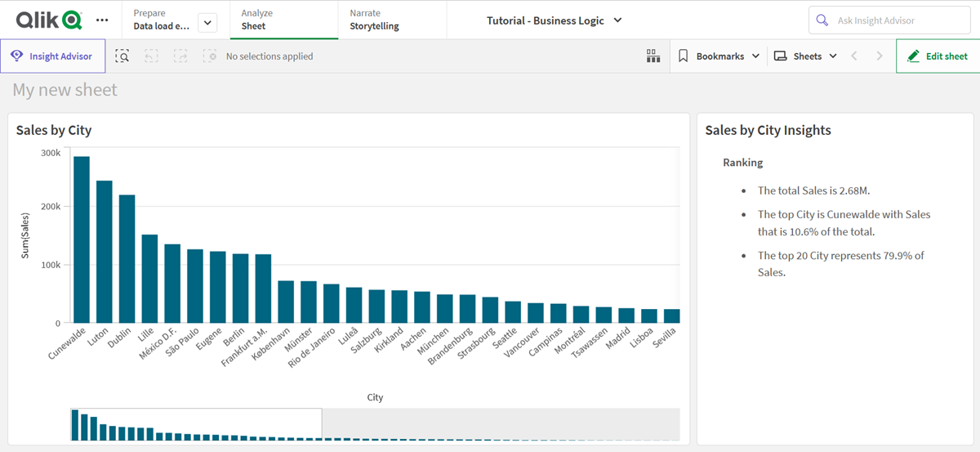Switch to the Analyze Sheet tab

tap(283, 20)
